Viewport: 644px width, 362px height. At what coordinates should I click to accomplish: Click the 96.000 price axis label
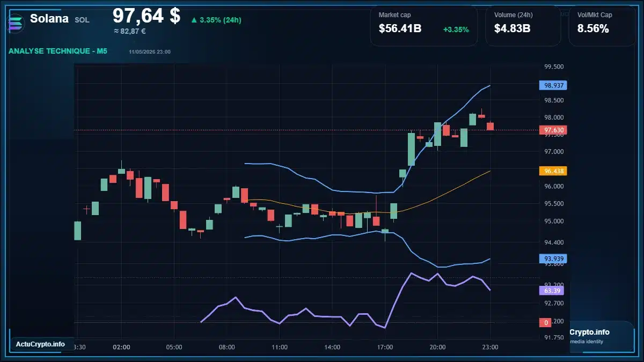click(554, 187)
